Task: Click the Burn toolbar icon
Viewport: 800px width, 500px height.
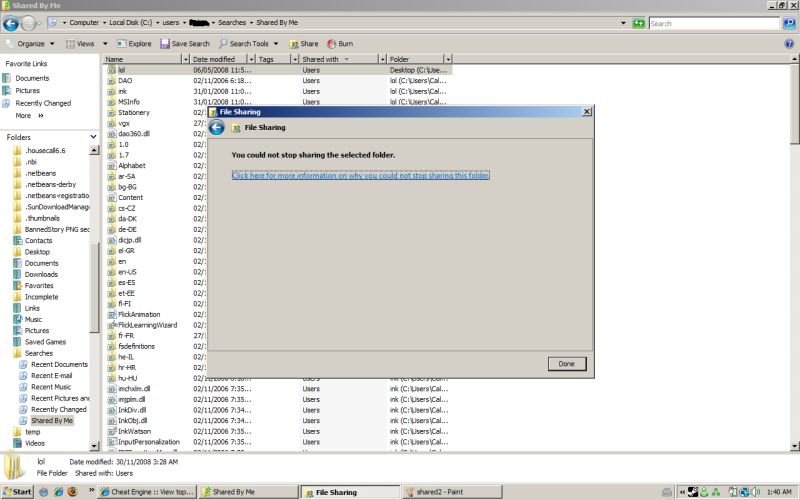Action: (339, 44)
